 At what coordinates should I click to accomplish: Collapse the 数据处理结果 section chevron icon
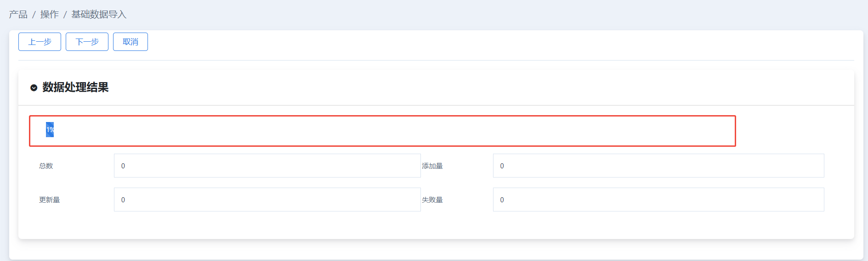tap(34, 88)
